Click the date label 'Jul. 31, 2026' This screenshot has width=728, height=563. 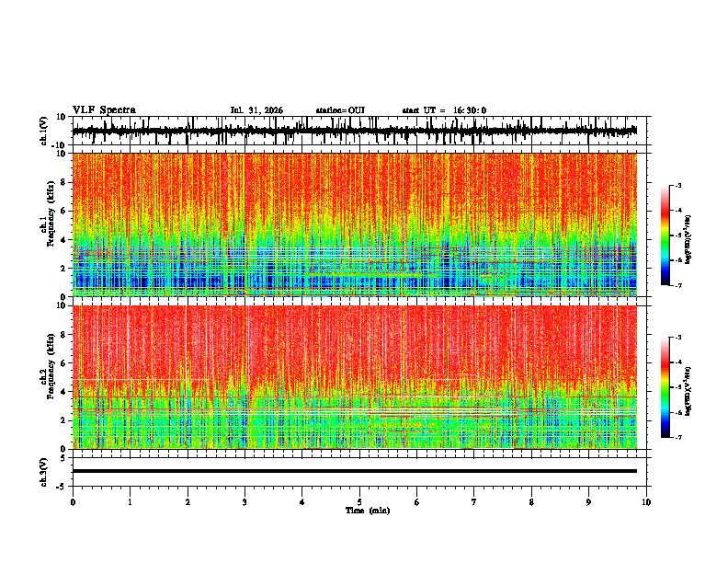point(256,110)
